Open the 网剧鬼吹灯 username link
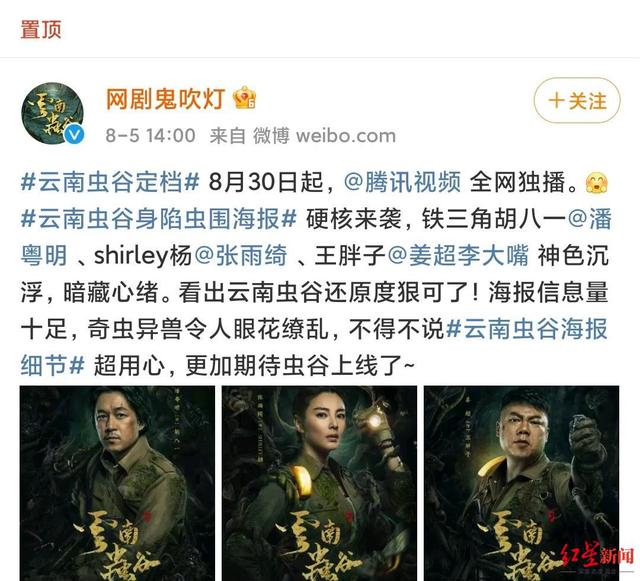 pos(166,98)
